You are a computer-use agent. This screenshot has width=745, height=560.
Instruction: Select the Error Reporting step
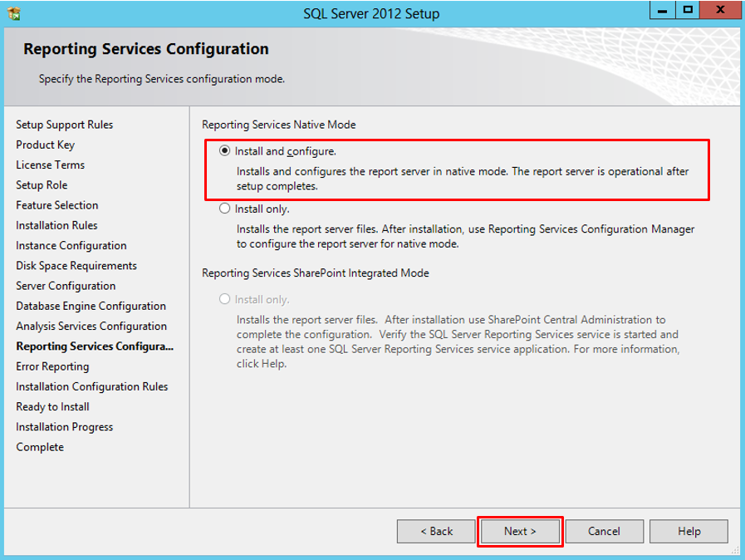(52, 366)
